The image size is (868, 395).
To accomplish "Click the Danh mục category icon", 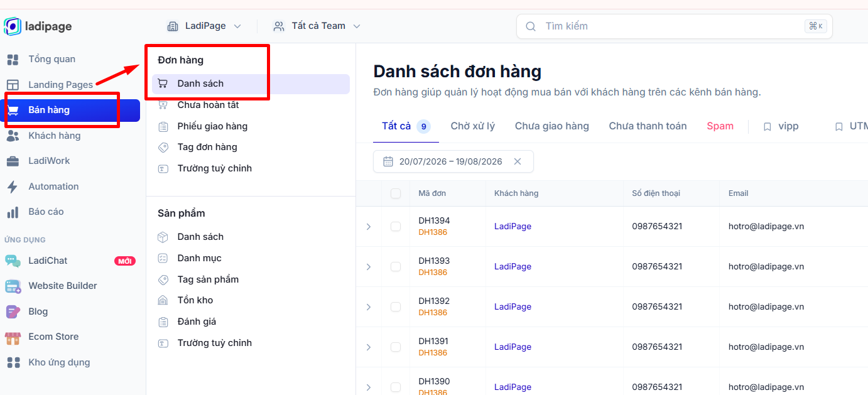I will pyautogui.click(x=163, y=258).
